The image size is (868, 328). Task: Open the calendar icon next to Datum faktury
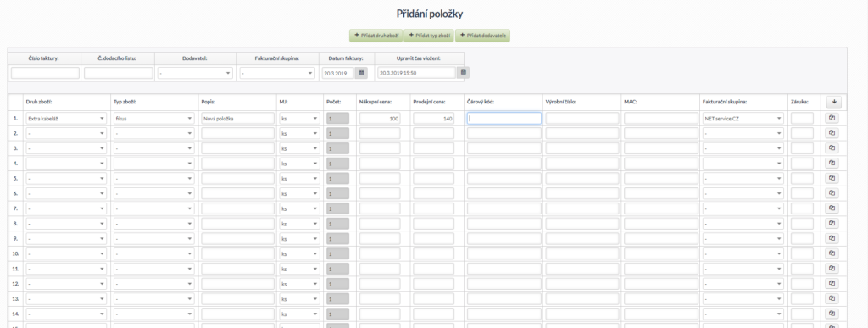click(361, 72)
